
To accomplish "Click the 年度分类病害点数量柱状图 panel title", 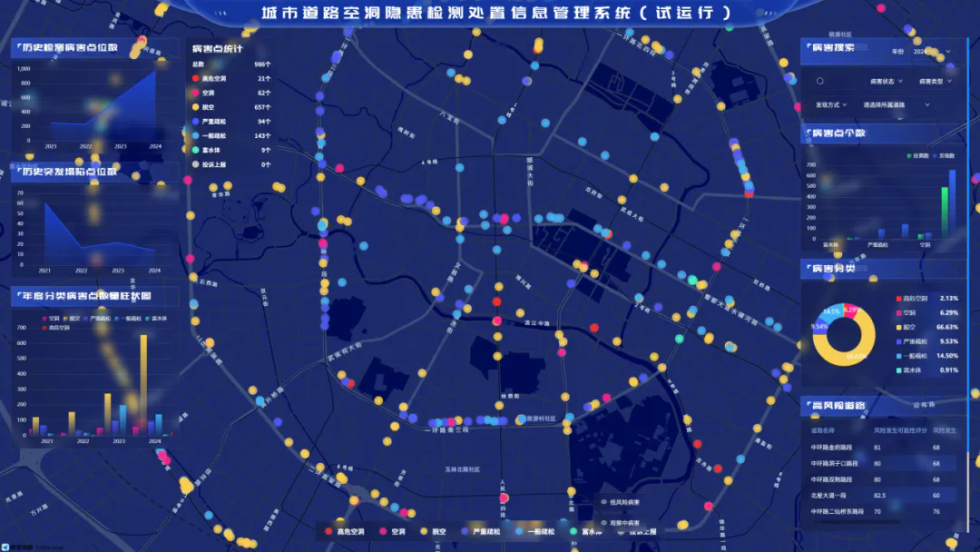I will (86, 296).
